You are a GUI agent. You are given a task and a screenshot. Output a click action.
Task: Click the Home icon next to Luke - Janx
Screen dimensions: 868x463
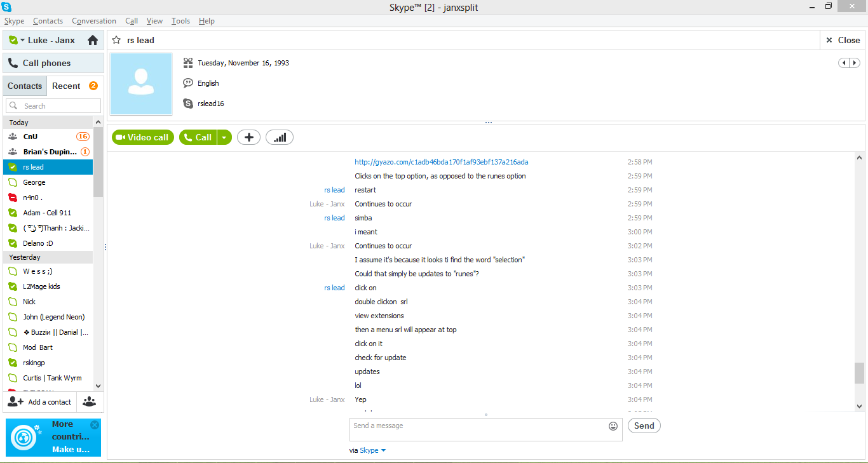(x=93, y=40)
